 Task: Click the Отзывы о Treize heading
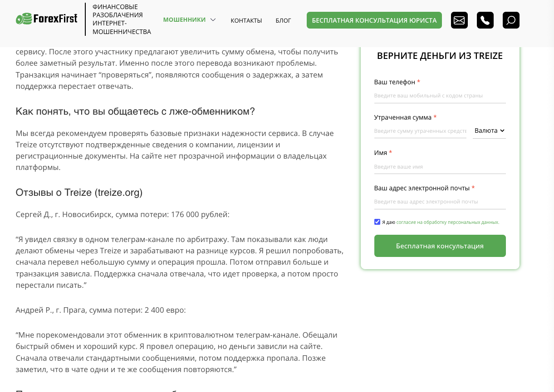(x=79, y=193)
